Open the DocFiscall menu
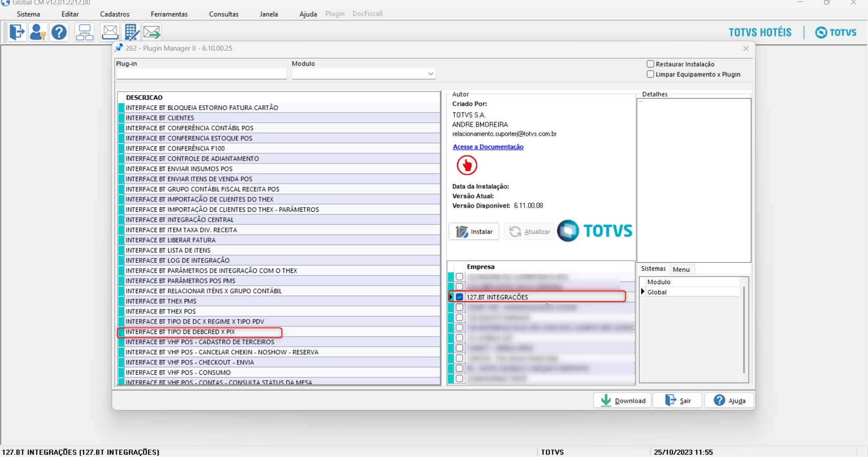Screen dimensions: 868x457 pyautogui.click(x=368, y=14)
